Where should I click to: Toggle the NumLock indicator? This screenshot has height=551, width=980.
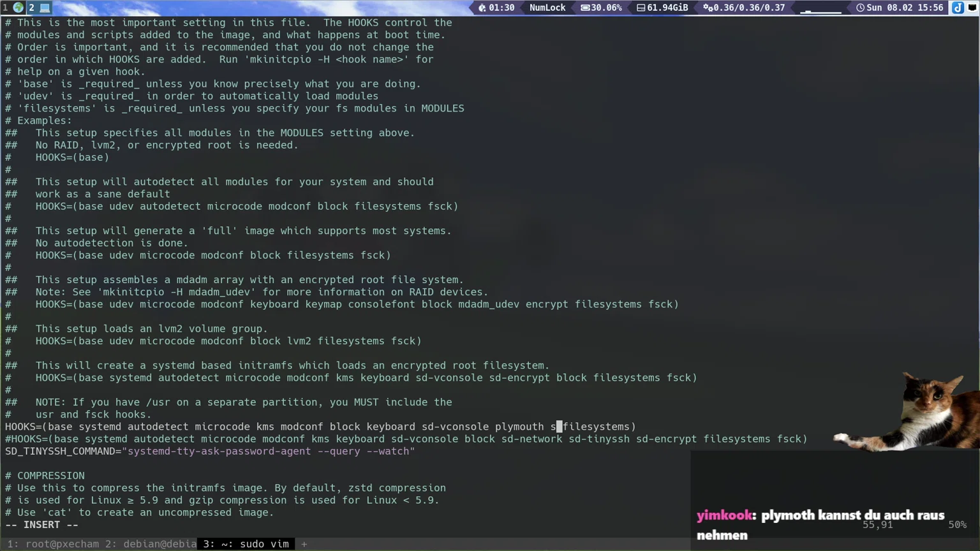[547, 8]
